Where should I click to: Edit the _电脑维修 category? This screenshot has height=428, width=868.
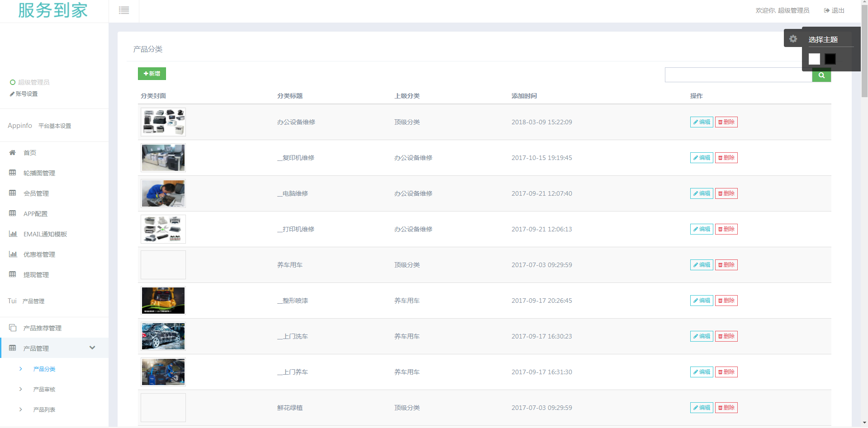click(702, 193)
